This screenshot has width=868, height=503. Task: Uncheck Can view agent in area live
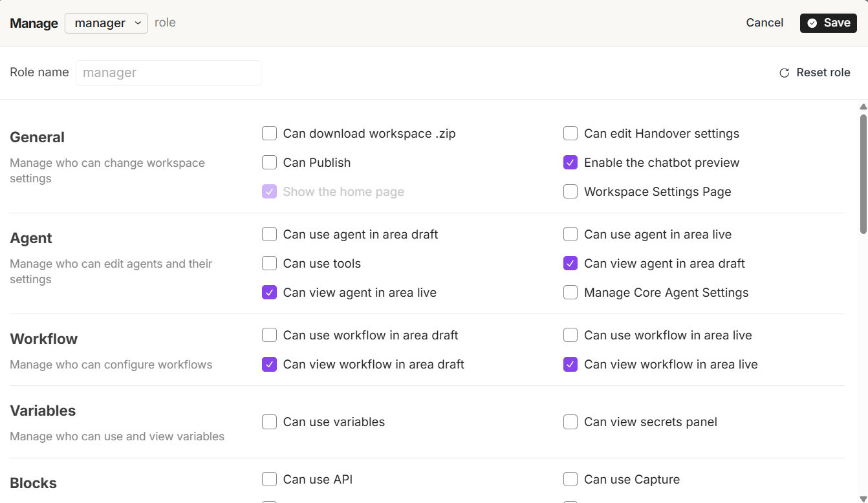point(269,293)
